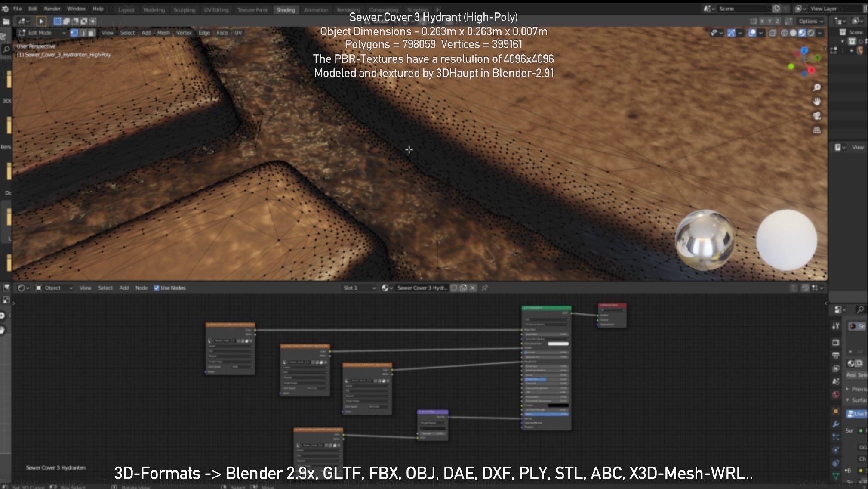Click the Z axis on navigation gizmo
This screenshot has width=868, height=489.
coord(804,51)
